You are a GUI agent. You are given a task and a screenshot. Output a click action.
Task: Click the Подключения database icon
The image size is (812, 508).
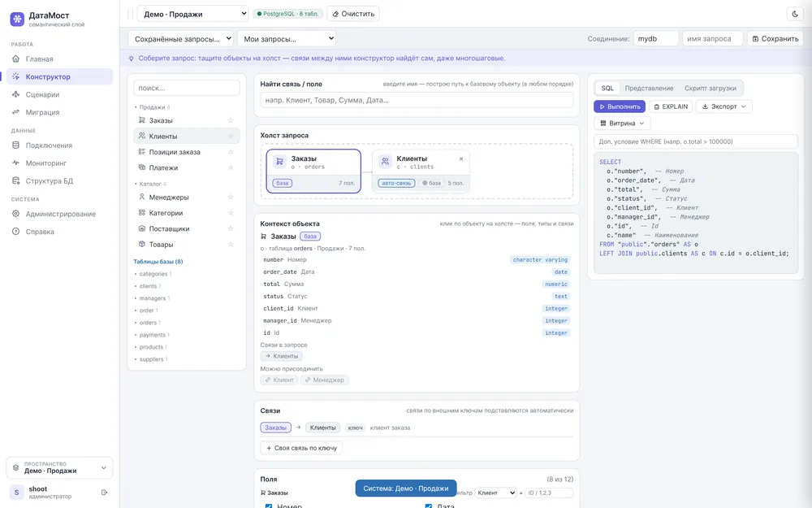pos(15,145)
